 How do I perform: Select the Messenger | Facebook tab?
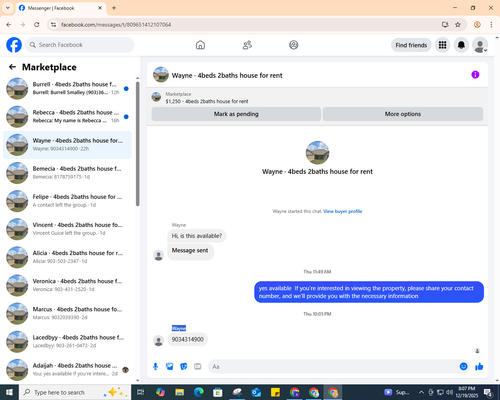click(61, 8)
